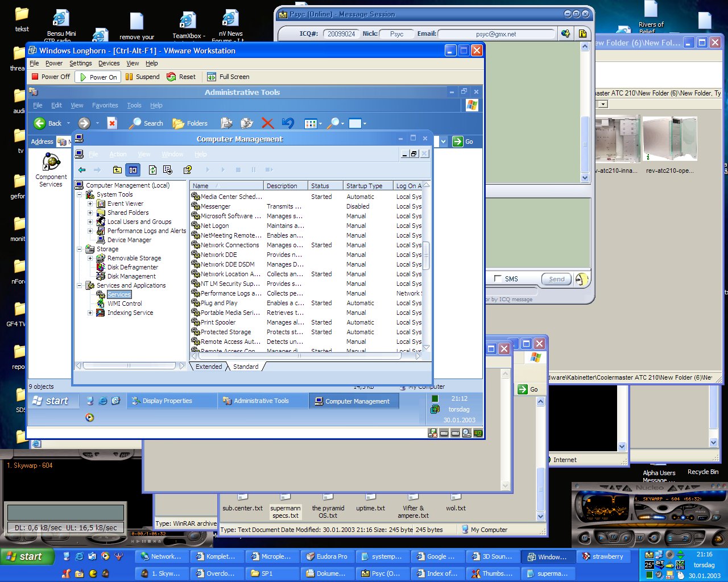Expand Local Users and Groups node
Image resolution: width=728 pixels, height=582 pixels.
90,222
